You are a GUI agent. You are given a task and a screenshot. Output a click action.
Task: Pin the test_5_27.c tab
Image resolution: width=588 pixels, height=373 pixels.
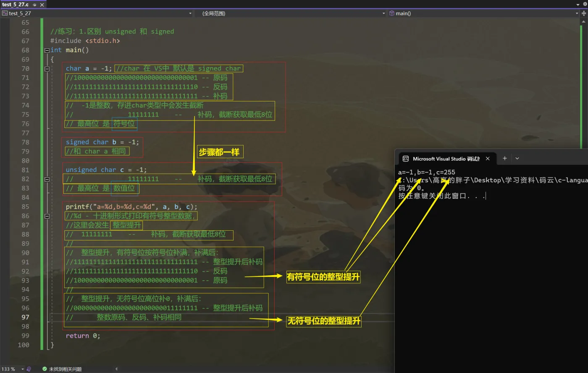pos(34,5)
